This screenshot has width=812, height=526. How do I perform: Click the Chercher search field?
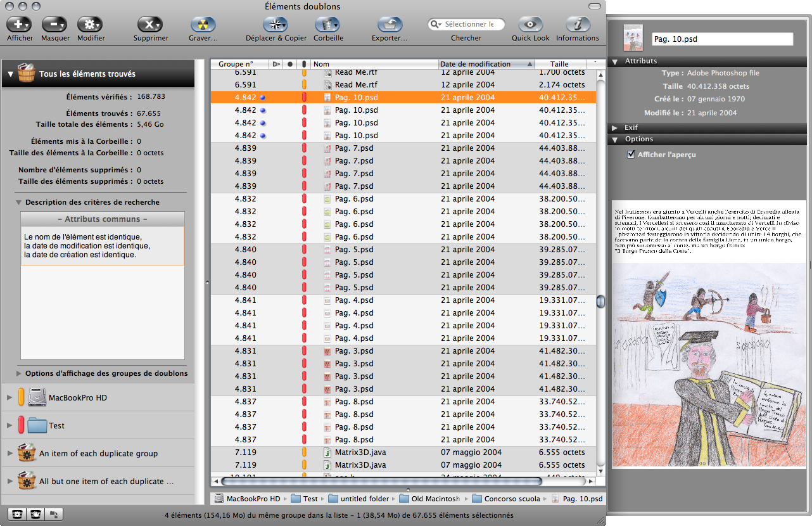pyautogui.click(x=467, y=24)
